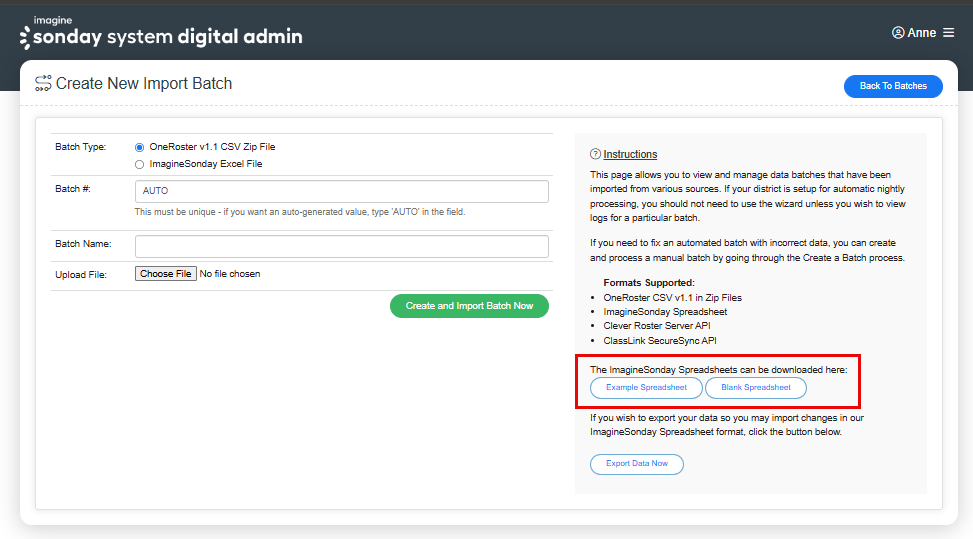Click 'Clever Roster Server API' list item

coord(657,326)
